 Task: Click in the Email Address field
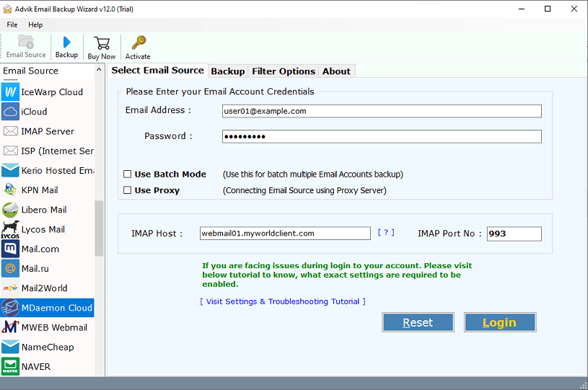tap(382, 111)
